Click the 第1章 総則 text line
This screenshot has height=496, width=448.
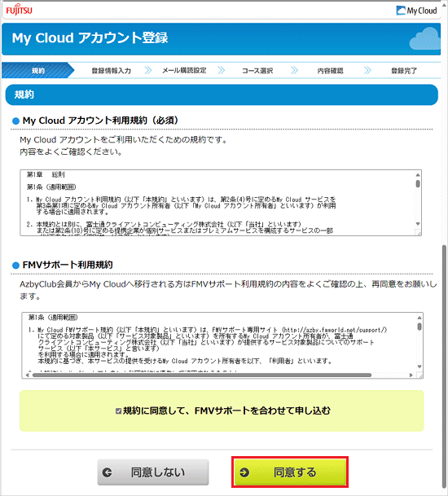tap(46, 174)
